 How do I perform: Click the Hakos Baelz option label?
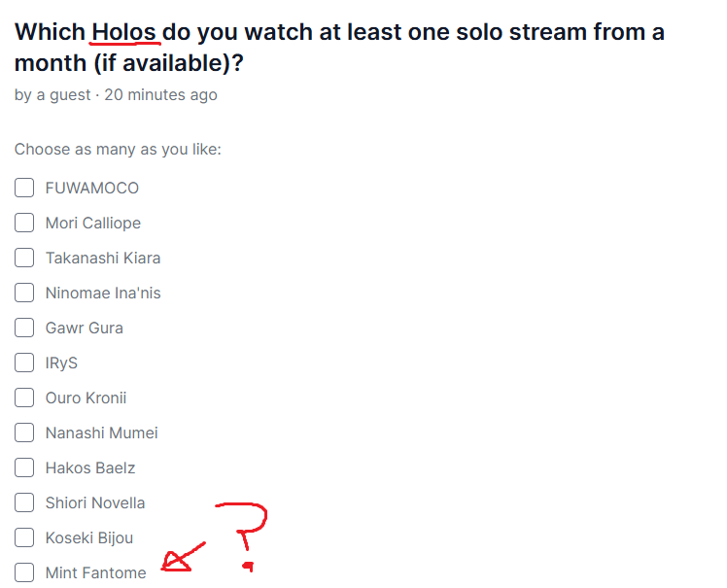point(90,467)
